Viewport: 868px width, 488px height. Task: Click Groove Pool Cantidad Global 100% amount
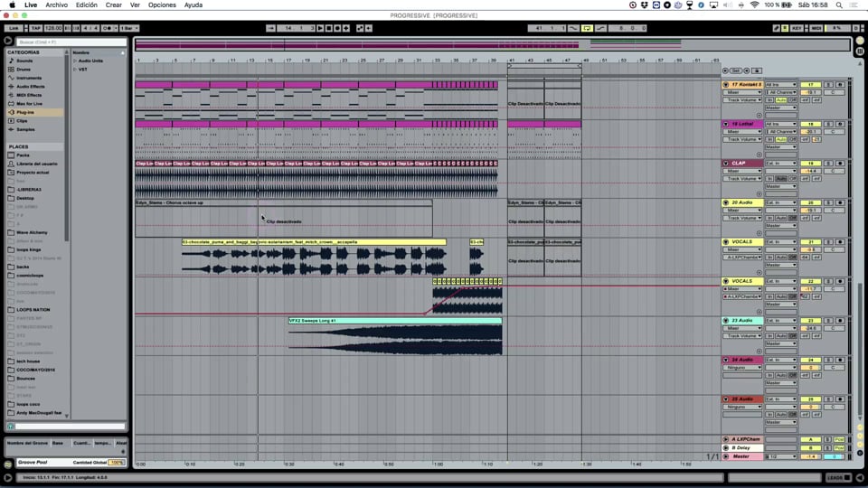tap(117, 463)
